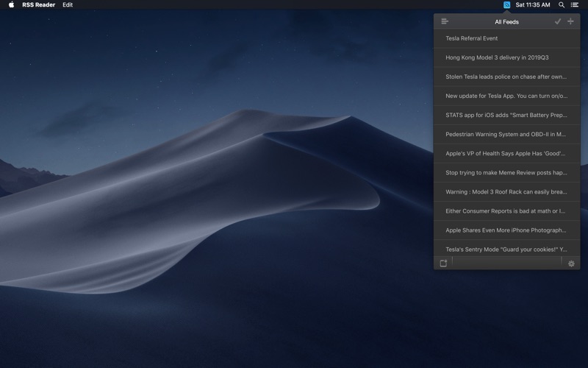Open Apple's VP of Health article
Viewport: 588px width, 368px height.
click(506, 154)
